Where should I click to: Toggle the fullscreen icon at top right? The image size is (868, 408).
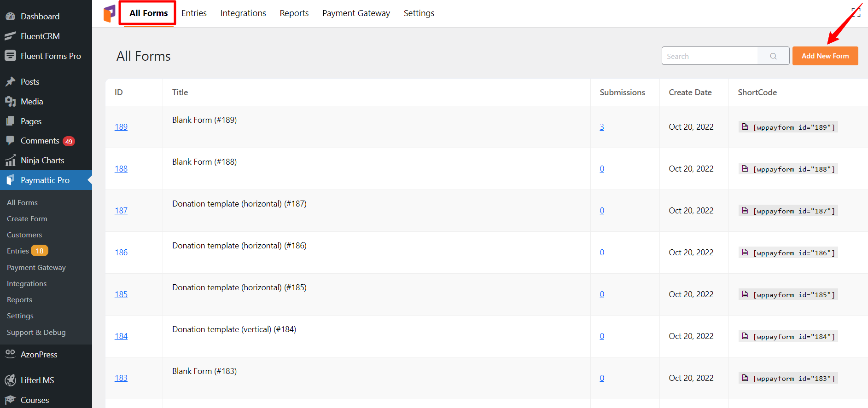coord(856,12)
